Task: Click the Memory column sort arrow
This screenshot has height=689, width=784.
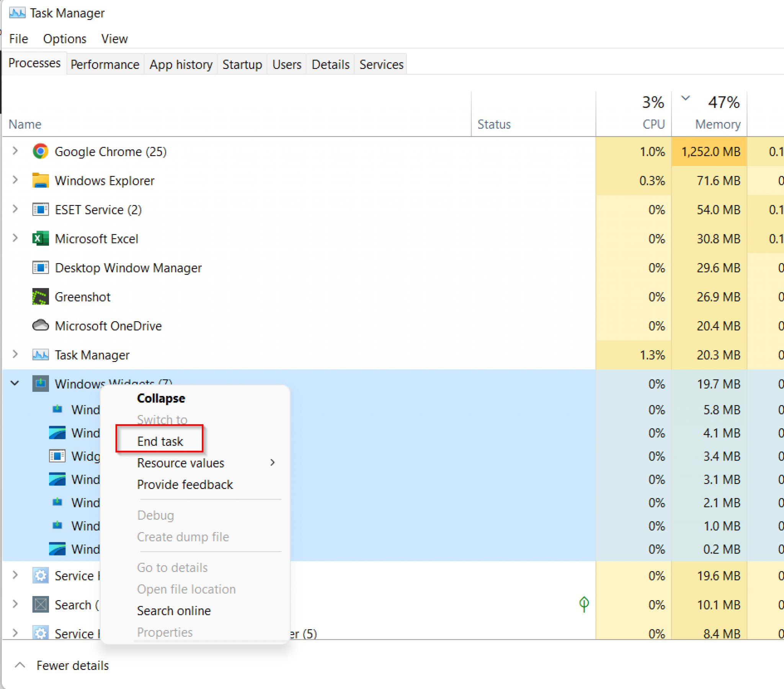Action: coord(684,99)
